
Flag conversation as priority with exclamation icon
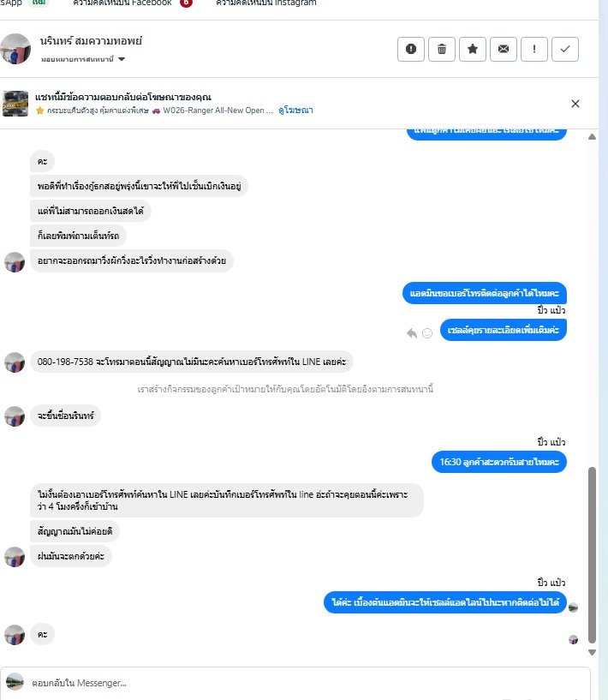coord(534,49)
